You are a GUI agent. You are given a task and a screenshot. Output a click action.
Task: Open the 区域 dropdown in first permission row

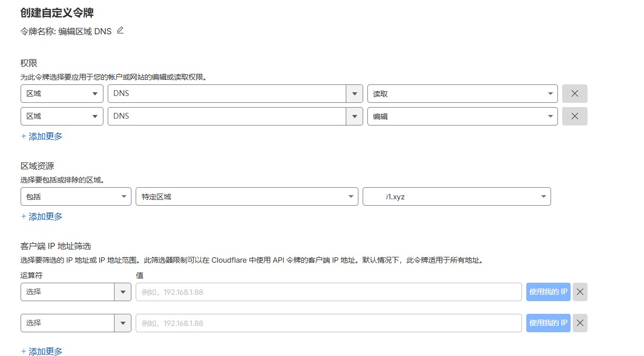(x=62, y=94)
